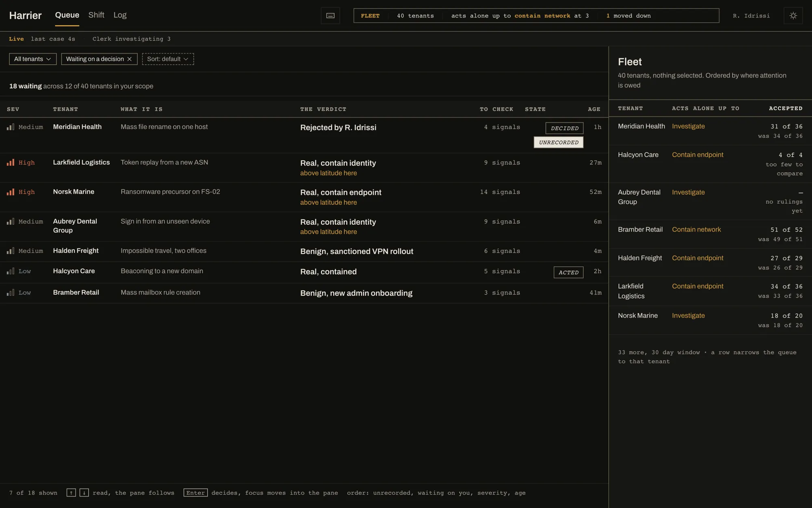
Task: Click the Norsk Marine Fleet row
Action: coord(710,320)
